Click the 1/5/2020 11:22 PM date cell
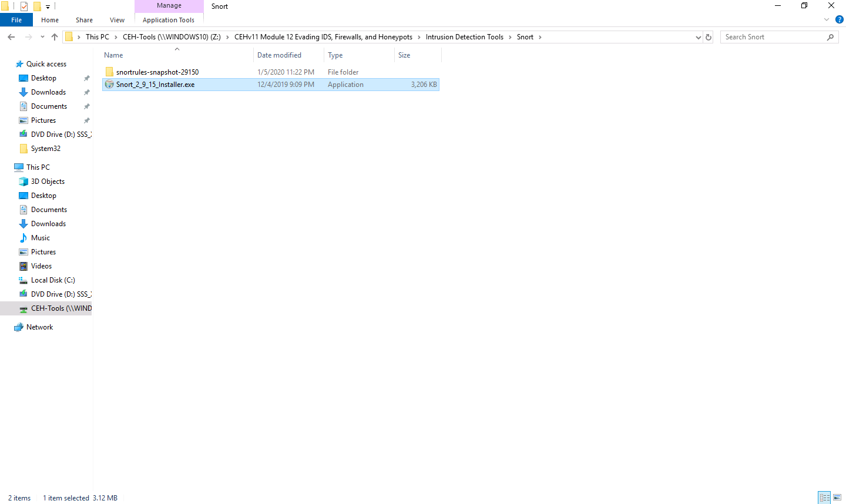The image size is (846, 504). [286, 72]
